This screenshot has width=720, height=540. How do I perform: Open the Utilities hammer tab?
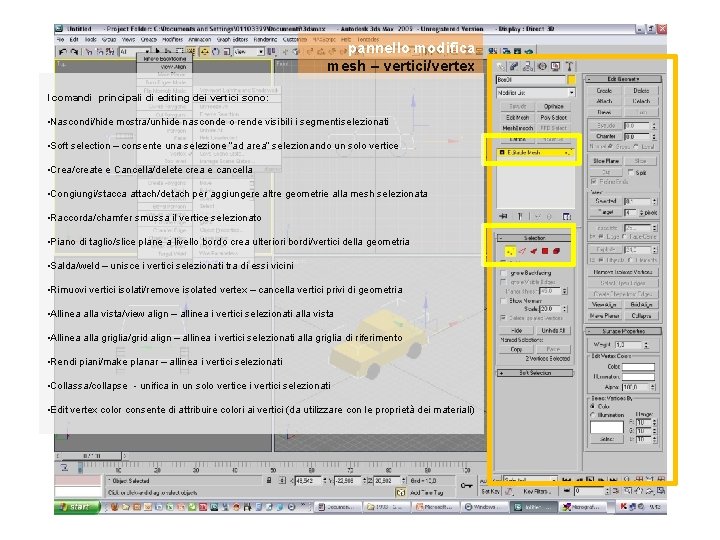pyautogui.click(x=569, y=67)
